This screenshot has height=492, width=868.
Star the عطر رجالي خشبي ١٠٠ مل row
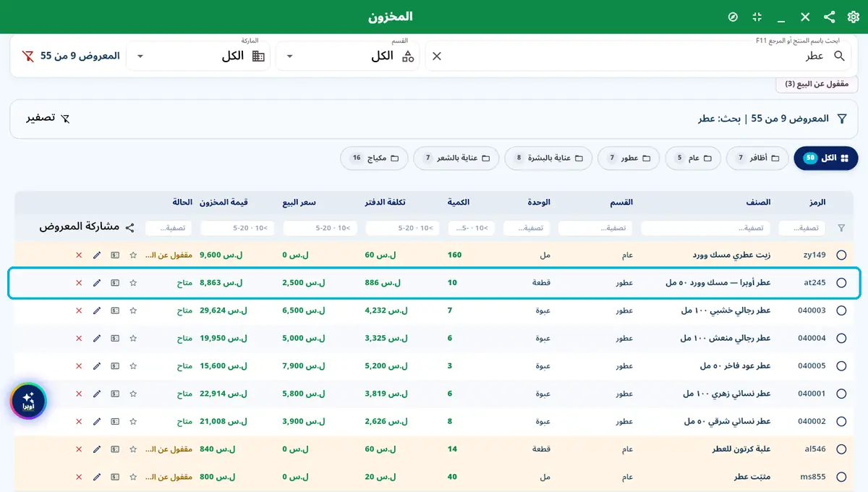pyautogui.click(x=133, y=310)
